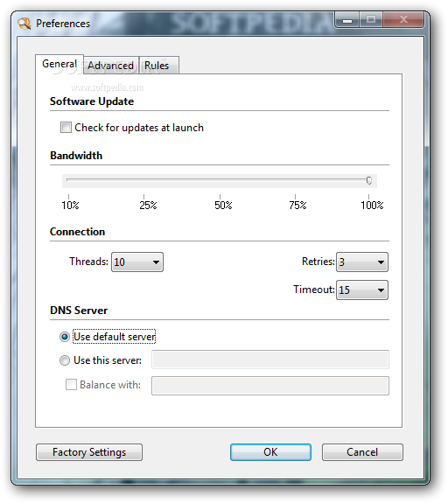Dismiss dialog with Cancel button

click(x=362, y=452)
